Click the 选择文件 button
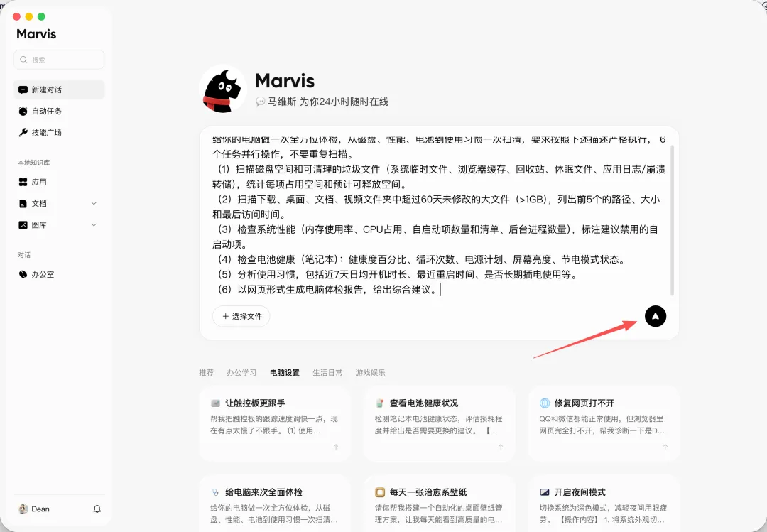Viewport: 767px width, 532px height. coord(241,316)
